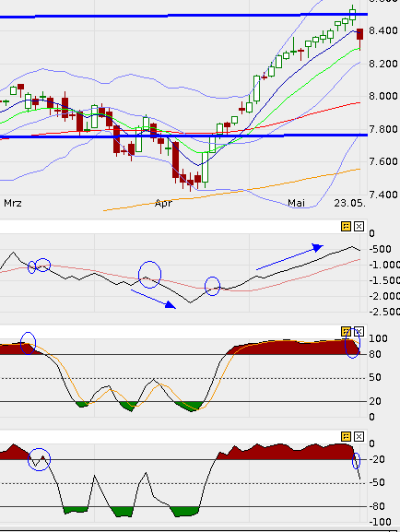Screen dimensions: 400x532
Task: Click the 7.800 price axis label
Action: (383, 129)
